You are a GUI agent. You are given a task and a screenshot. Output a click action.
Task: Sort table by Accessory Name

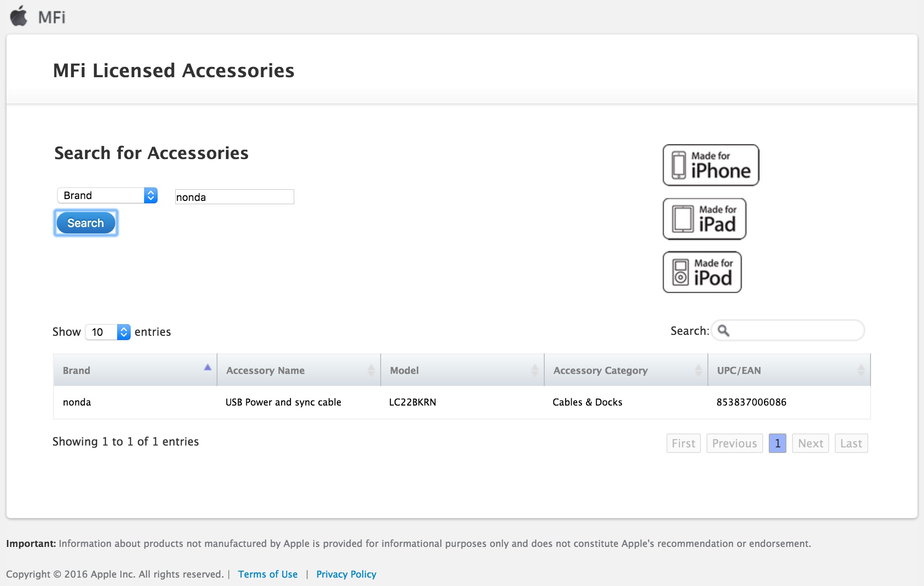[299, 370]
